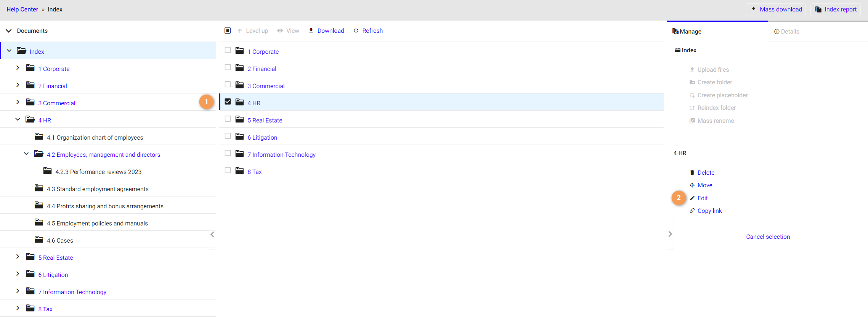This screenshot has height=317, width=868.
Task: Click the Copy link chain icon
Action: (692, 211)
